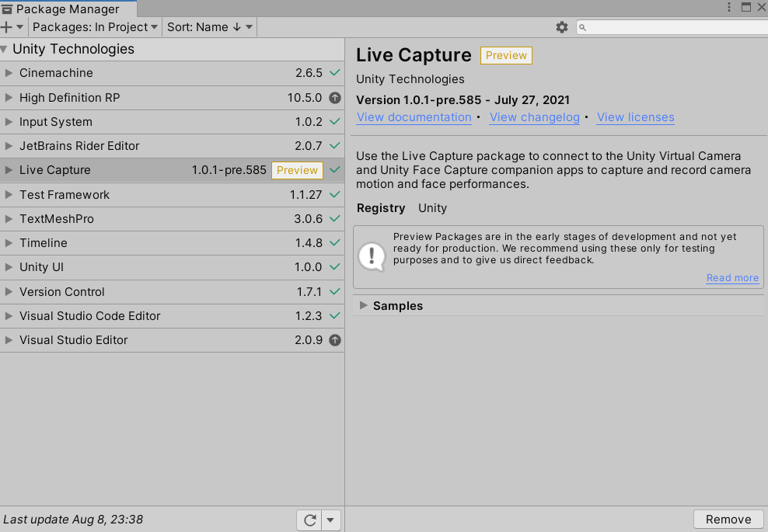The height and width of the screenshot is (532, 768).
Task: Open the View documentation link
Action: [414, 117]
